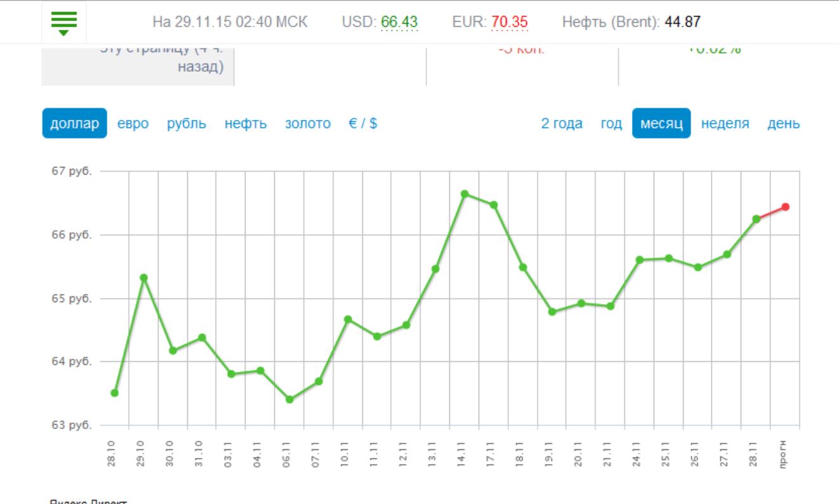Select the доллар currency tab

click(74, 123)
